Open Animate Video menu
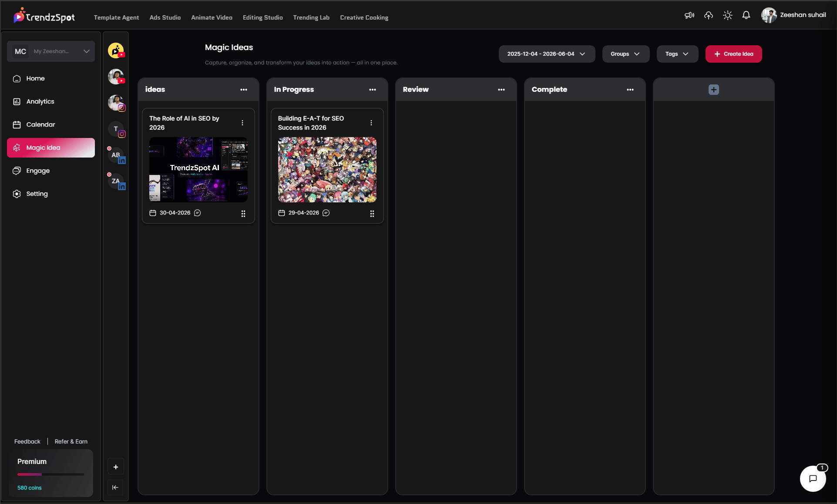Viewport: 837px width, 504px height. (212, 17)
